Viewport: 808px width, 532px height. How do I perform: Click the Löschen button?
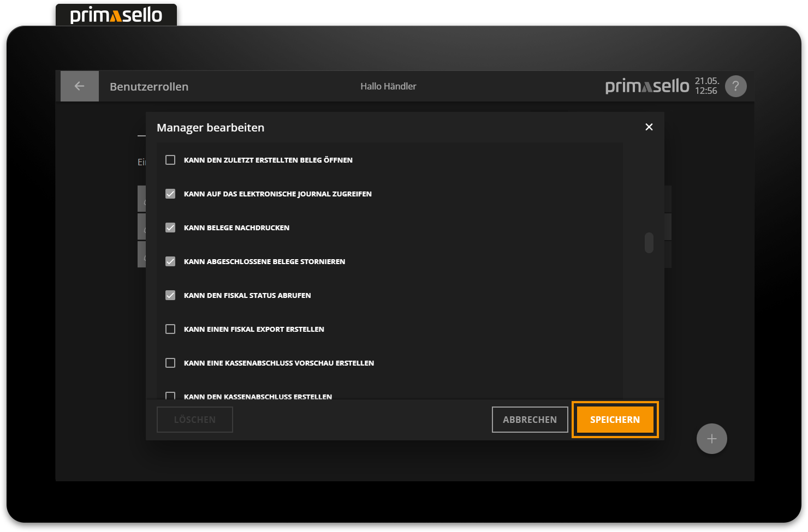click(x=195, y=420)
